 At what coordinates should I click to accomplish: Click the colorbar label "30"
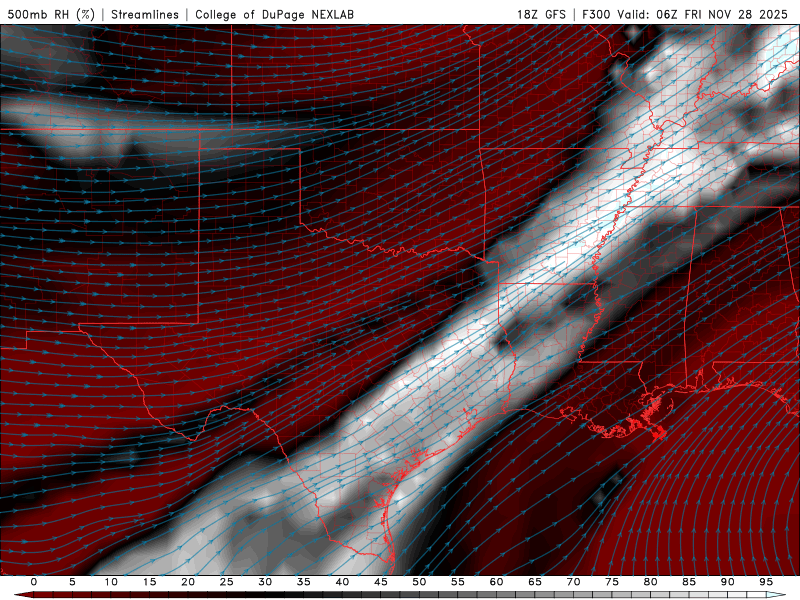(265, 582)
